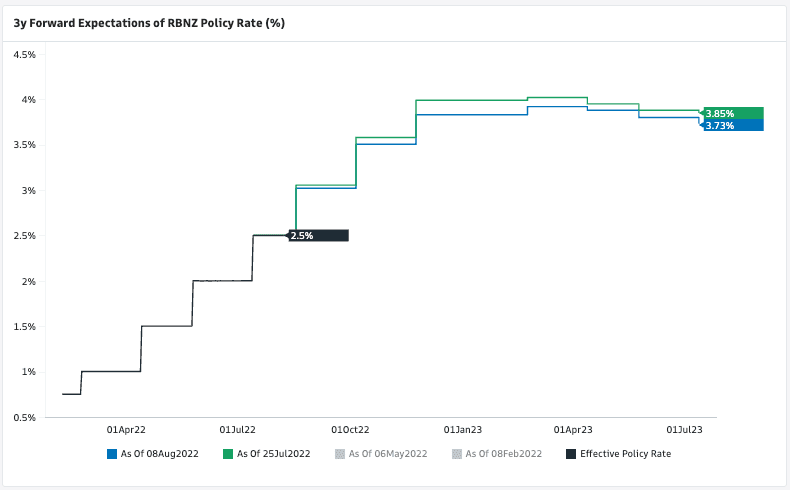This screenshot has height=490, width=790.
Task: Click the grey As Of 08Feb2022 legend swatch
Action: click(457, 454)
